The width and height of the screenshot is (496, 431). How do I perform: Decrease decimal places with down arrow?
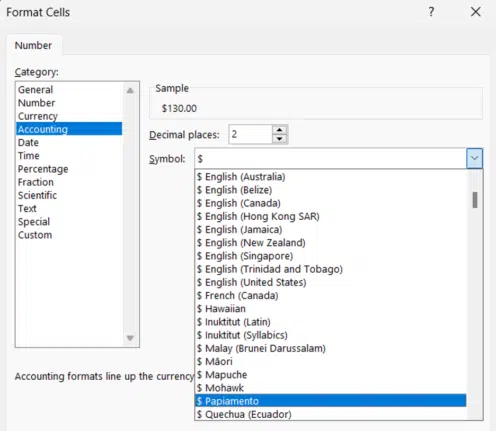tap(279, 138)
